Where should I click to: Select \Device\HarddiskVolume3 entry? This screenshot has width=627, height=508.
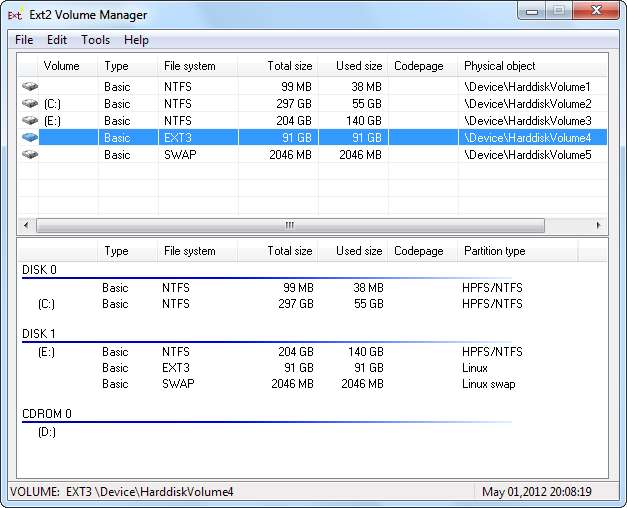(x=527, y=121)
